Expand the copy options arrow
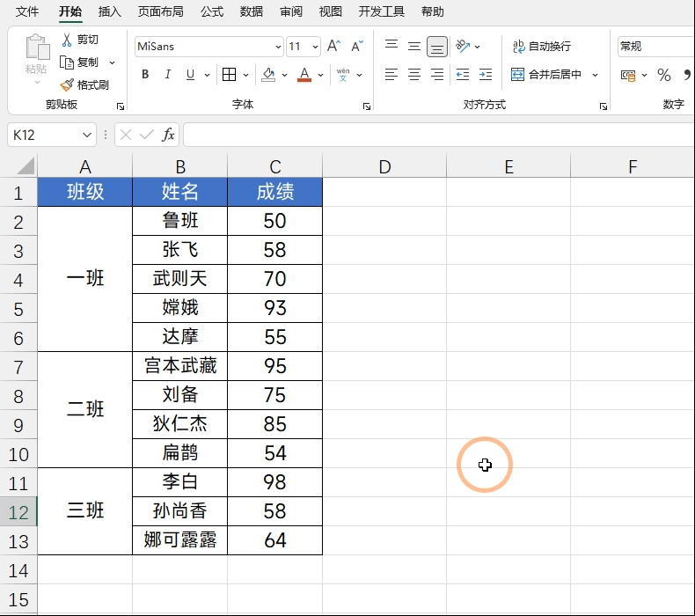This screenshot has height=616, width=695. click(x=112, y=62)
